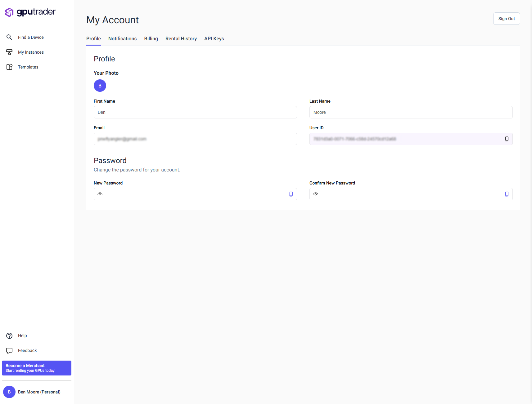Click the Feedback speech bubble icon
The image size is (532, 404).
point(9,351)
